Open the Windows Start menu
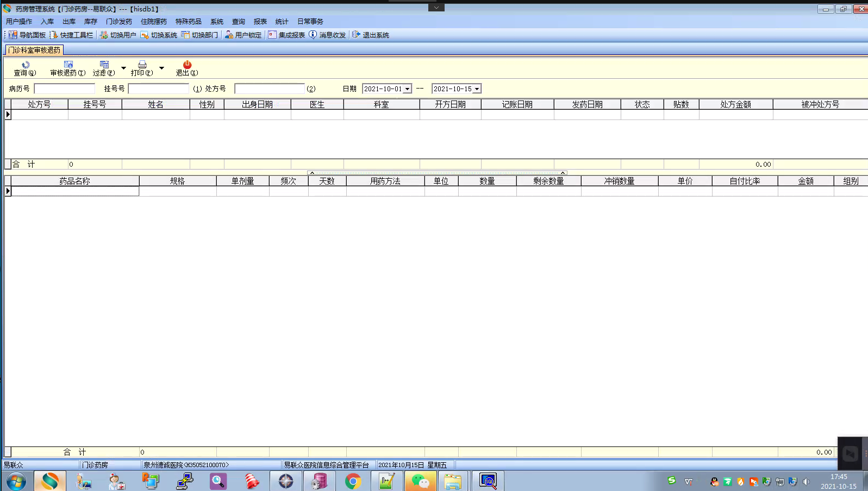The height and width of the screenshot is (491, 868). pos(16,481)
